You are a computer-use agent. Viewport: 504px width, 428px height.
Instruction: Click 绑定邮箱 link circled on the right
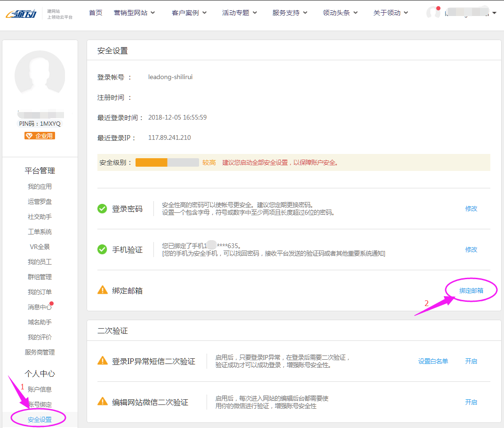tap(471, 291)
